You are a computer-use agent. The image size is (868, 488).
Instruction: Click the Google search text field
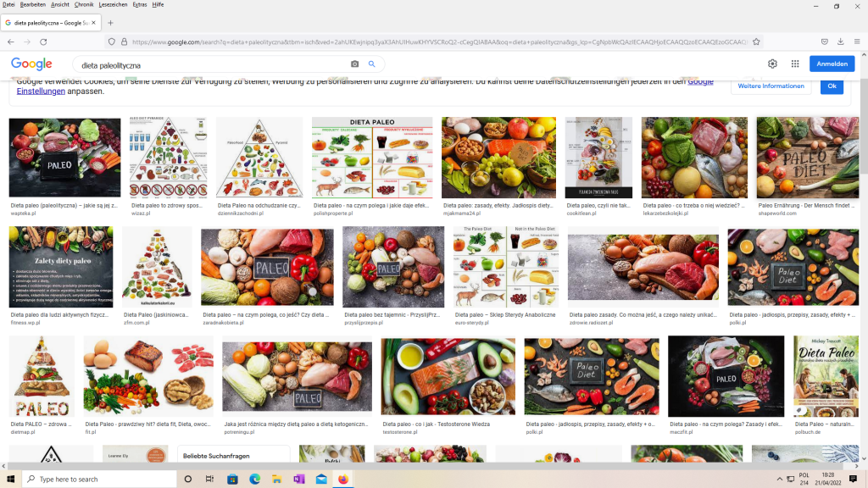pos(212,64)
